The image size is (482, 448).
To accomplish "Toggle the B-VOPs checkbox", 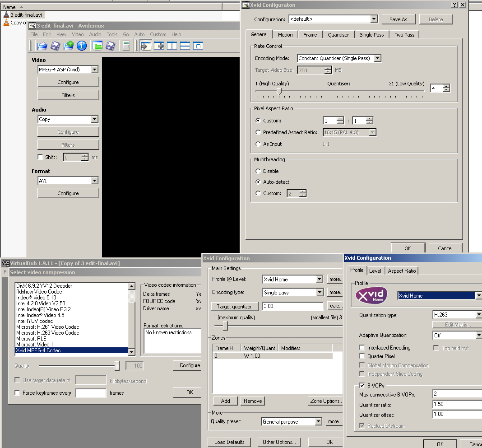I will click(x=362, y=385).
